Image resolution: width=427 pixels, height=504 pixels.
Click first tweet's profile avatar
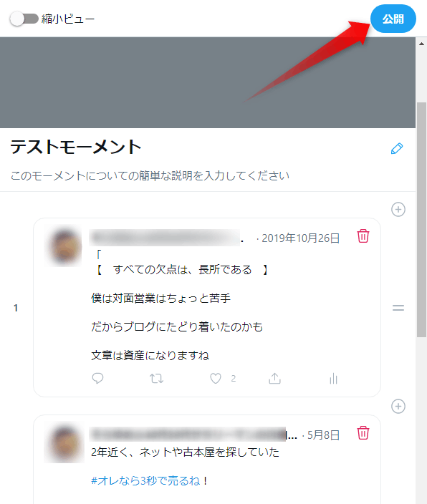click(64, 246)
